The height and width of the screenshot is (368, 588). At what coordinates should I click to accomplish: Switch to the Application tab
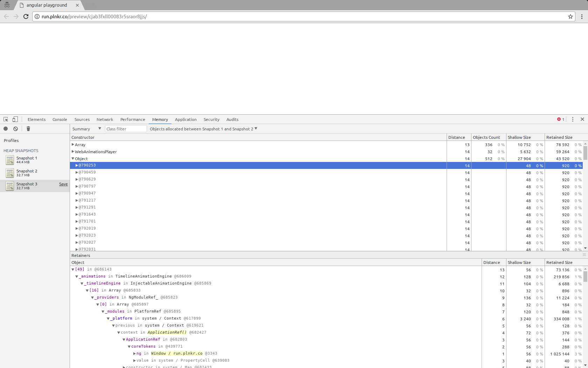pos(185,120)
